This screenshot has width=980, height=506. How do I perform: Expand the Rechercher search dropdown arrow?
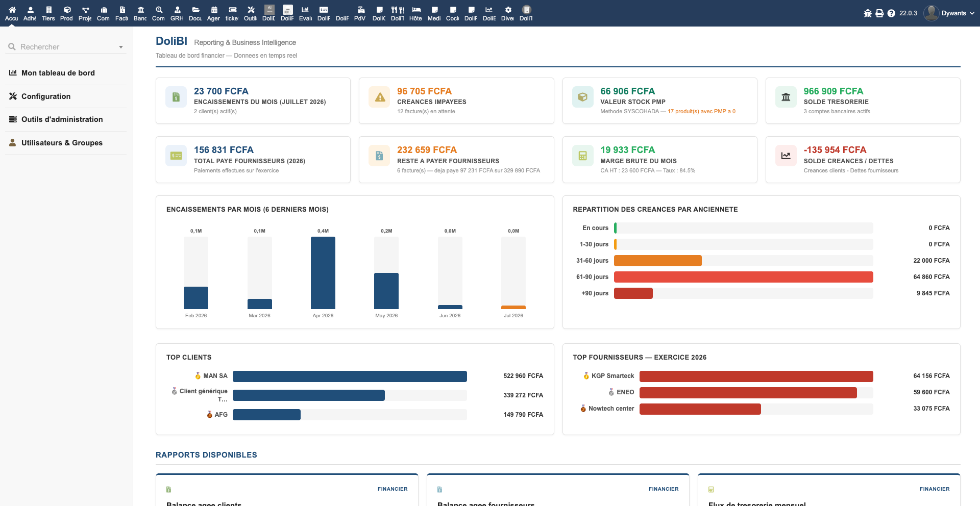[121, 47]
